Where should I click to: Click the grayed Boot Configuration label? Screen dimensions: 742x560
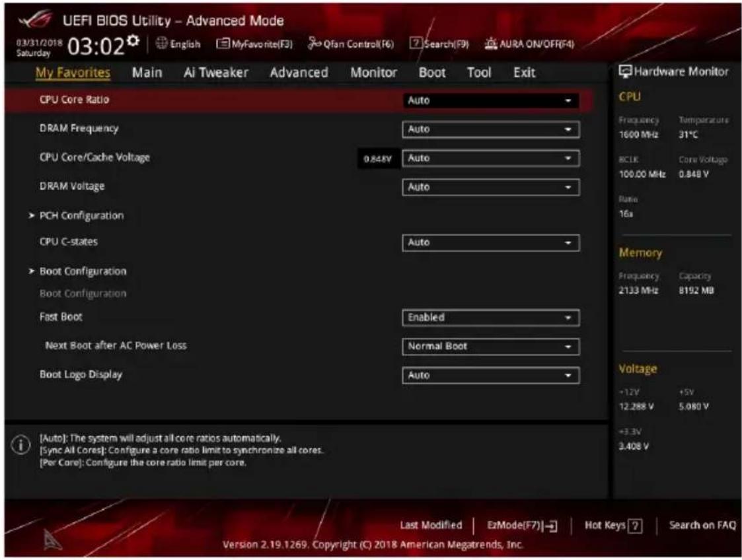(83, 294)
